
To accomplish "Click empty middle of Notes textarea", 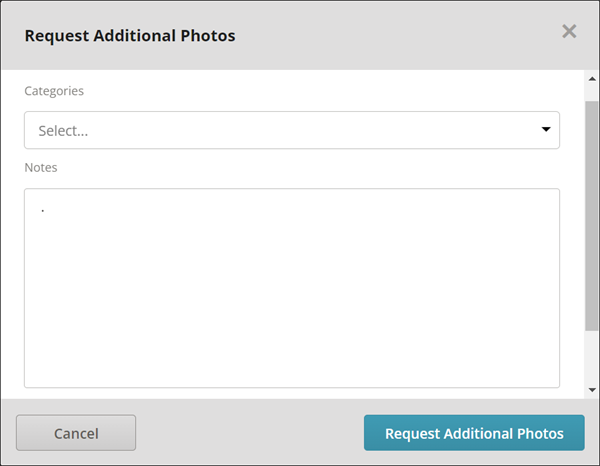I will 292,288.
